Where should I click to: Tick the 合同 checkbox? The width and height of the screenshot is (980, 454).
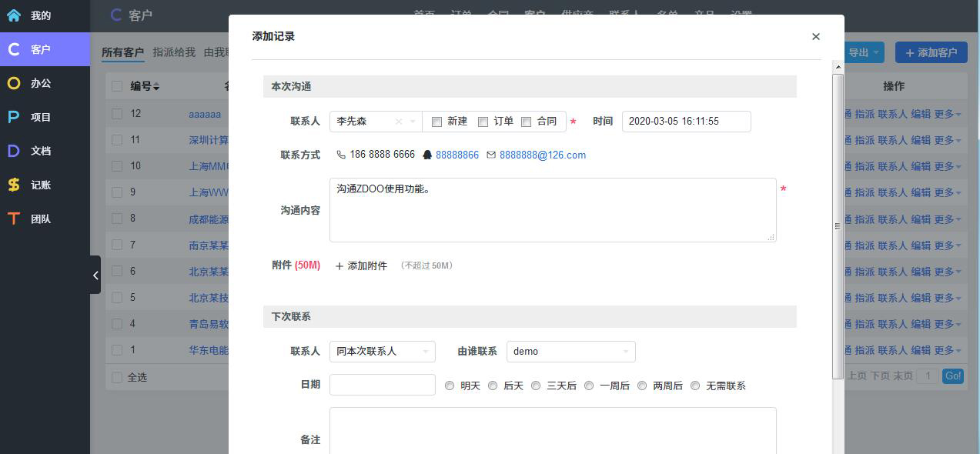pyautogui.click(x=526, y=122)
